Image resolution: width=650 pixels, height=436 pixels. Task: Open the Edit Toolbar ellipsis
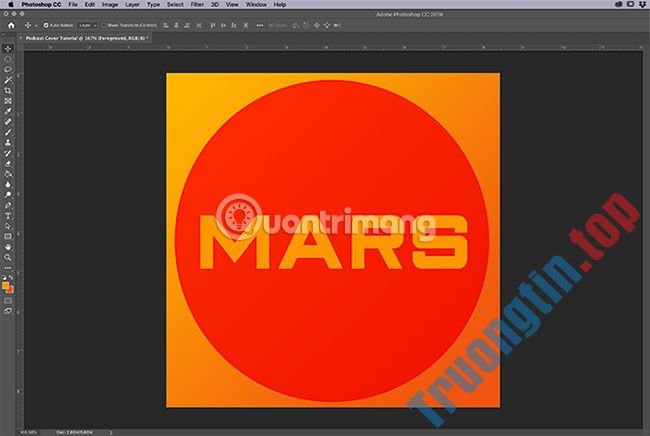(8, 268)
